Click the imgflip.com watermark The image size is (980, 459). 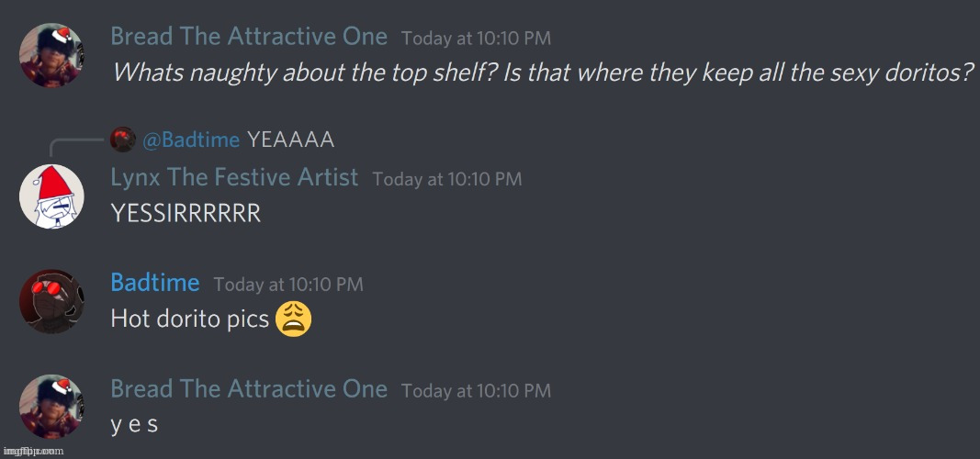[x=33, y=450]
